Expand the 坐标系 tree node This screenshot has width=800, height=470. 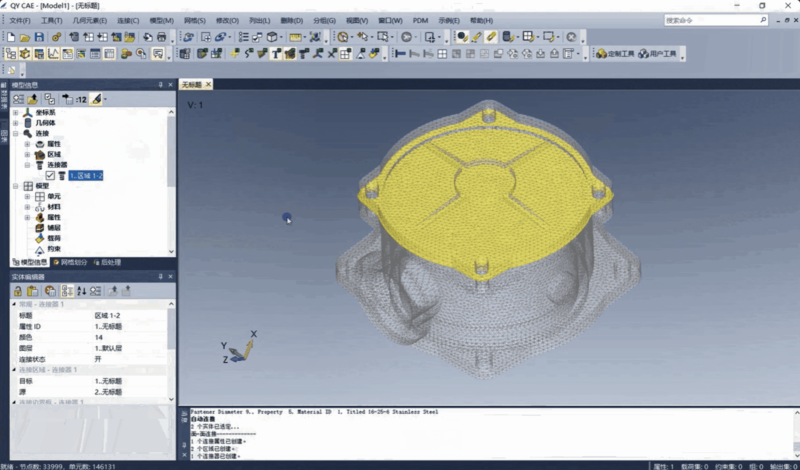coord(15,113)
